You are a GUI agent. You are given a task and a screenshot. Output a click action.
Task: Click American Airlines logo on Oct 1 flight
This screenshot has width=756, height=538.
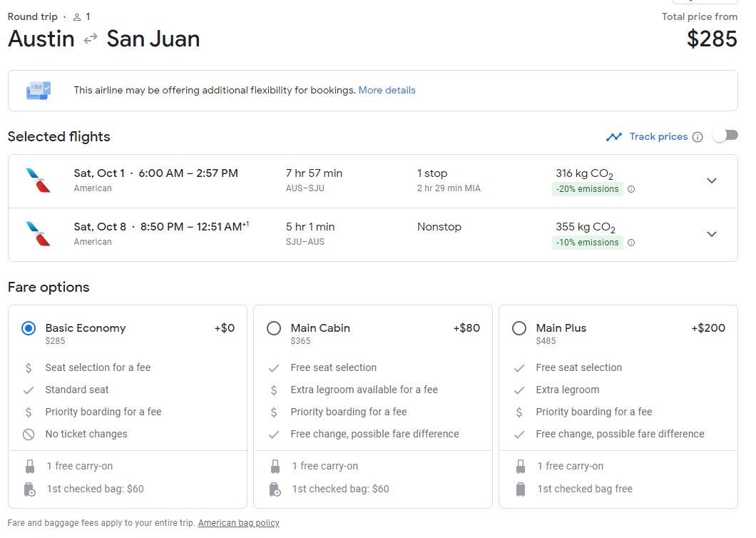[38, 181]
